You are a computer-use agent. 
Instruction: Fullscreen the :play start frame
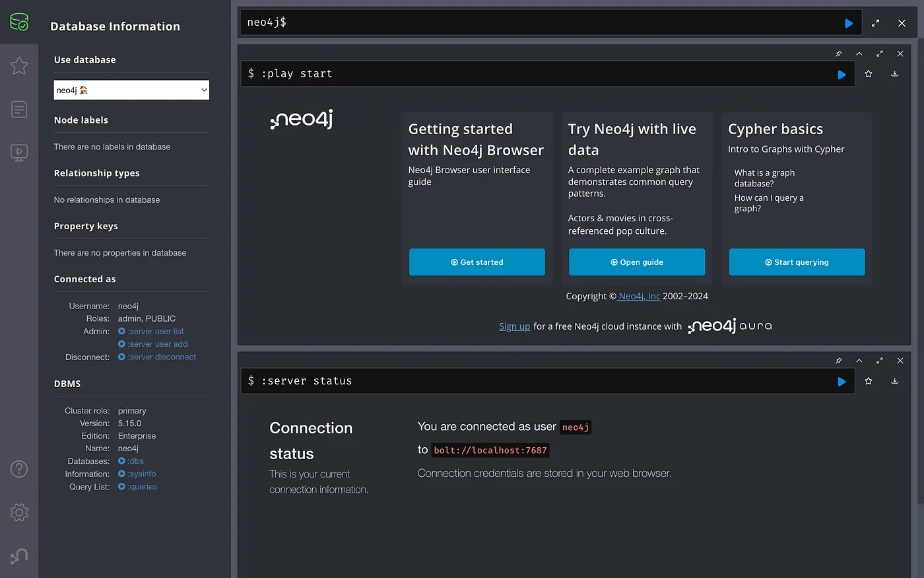pos(879,54)
